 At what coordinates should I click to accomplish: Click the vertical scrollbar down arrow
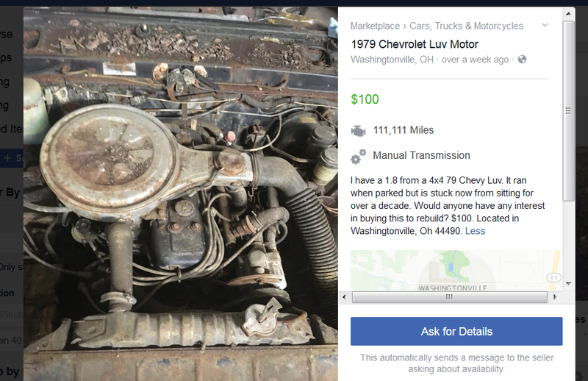(x=568, y=283)
